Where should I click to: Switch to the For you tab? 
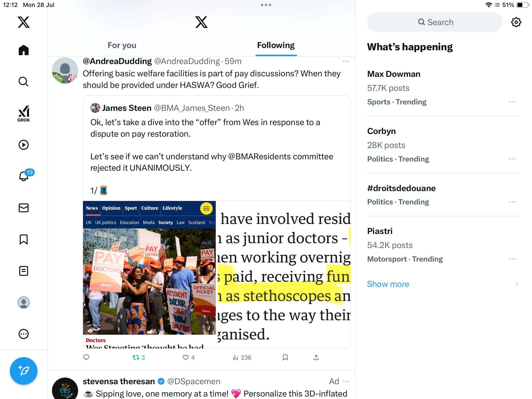[122, 45]
